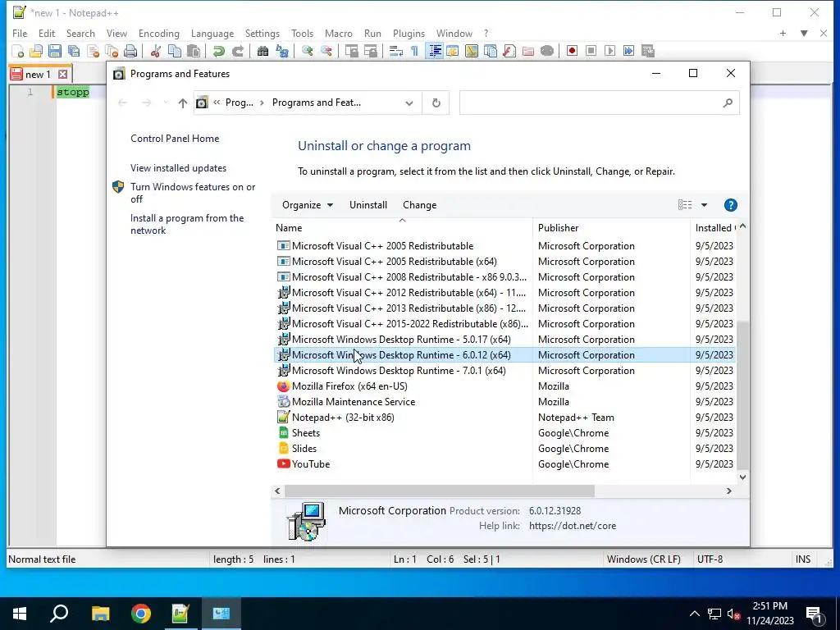Click the Save All icon in Notepad++ toolbar

point(73,52)
